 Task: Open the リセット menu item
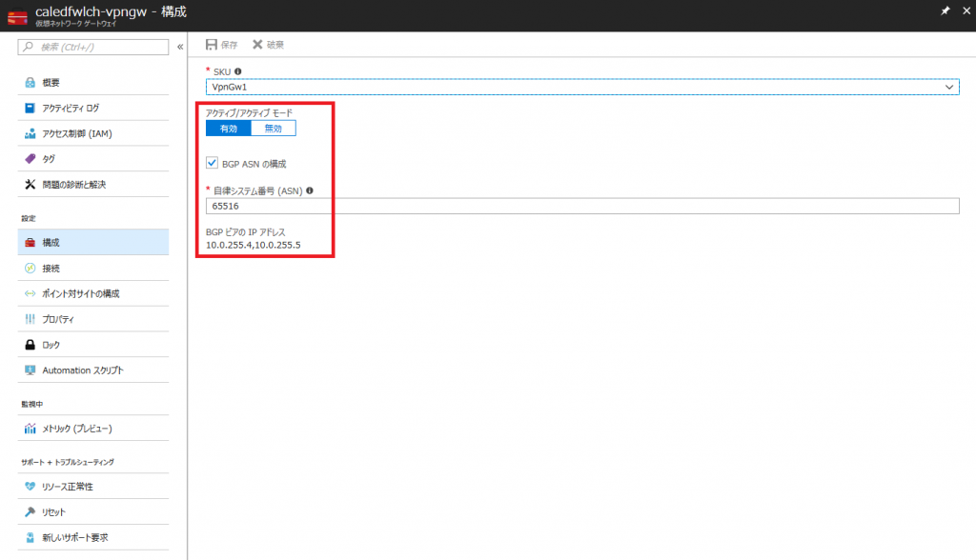tap(93, 512)
